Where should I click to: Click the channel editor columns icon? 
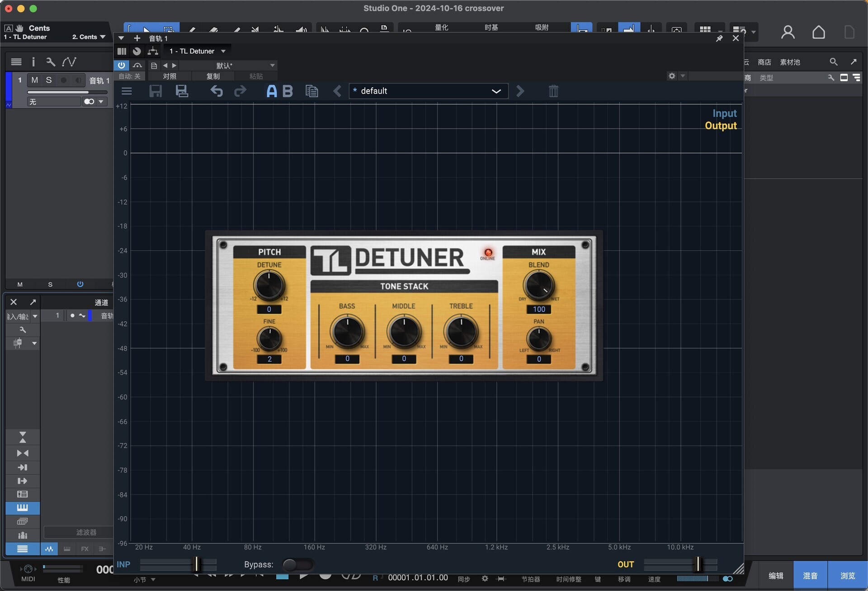tap(122, 51)
